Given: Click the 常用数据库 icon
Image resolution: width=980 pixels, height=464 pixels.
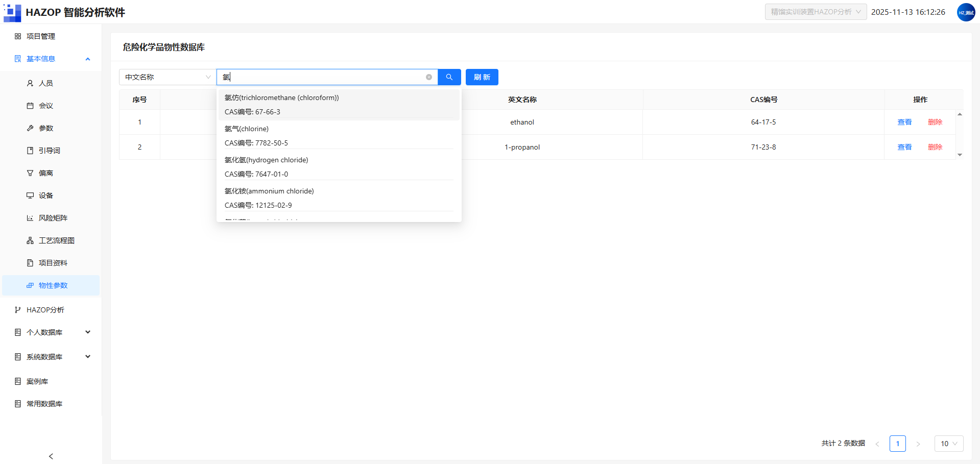Looking at the screenshot, I should tap(18, 404).
